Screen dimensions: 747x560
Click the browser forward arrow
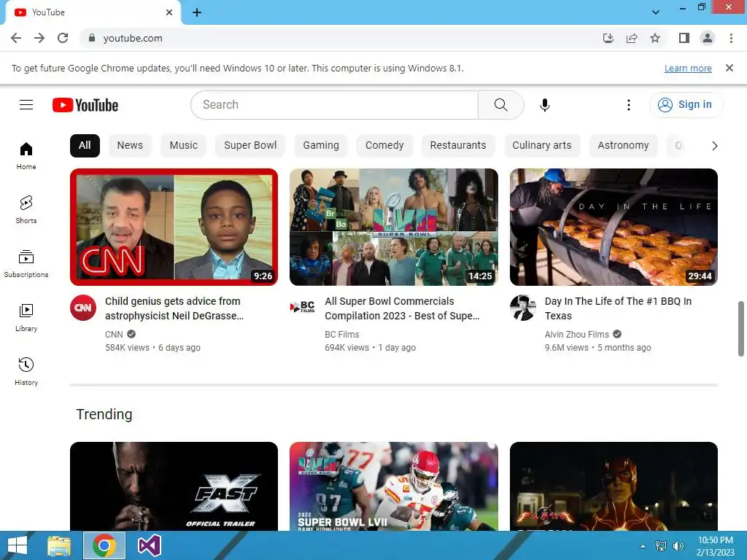click(x=39, y=38)
